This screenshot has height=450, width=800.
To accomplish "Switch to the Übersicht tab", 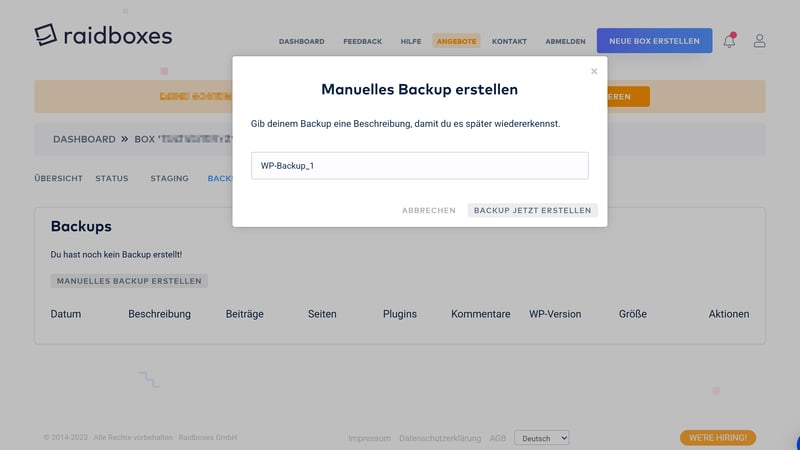I will (x=58, y=179).
